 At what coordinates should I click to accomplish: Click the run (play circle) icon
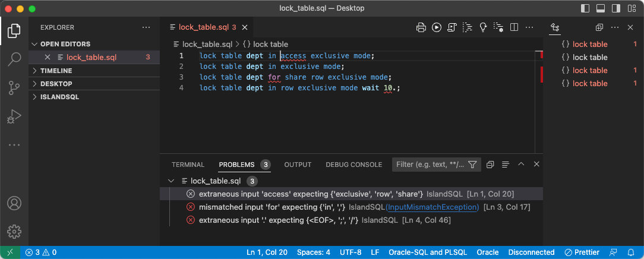(x=436, y=27)
